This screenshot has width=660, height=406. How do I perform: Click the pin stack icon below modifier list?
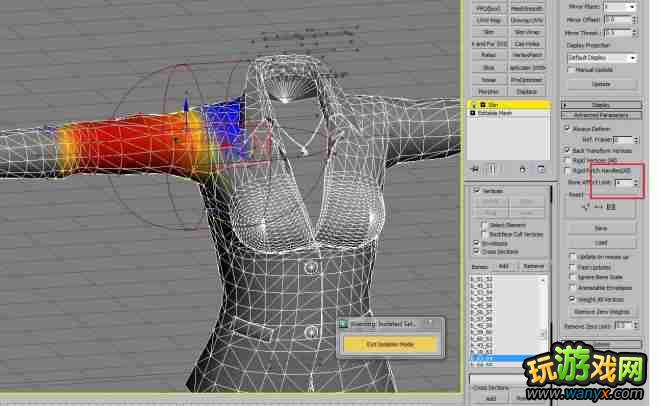coord(477,168)
